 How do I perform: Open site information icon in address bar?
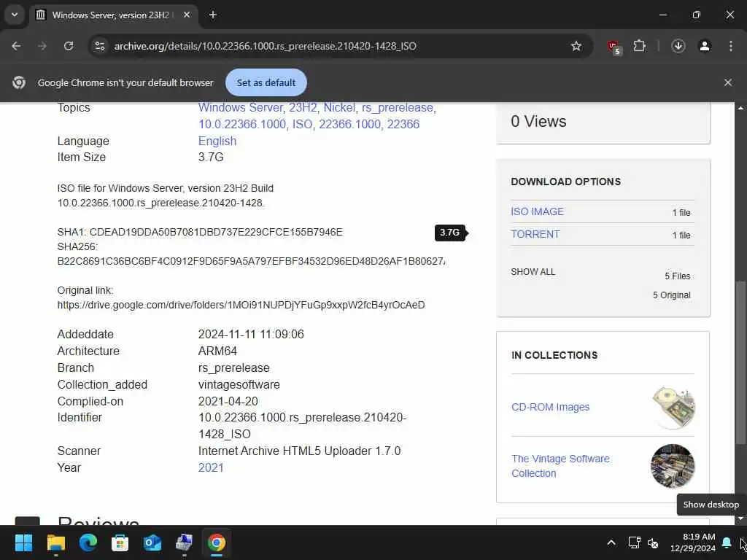click(99, 46)
